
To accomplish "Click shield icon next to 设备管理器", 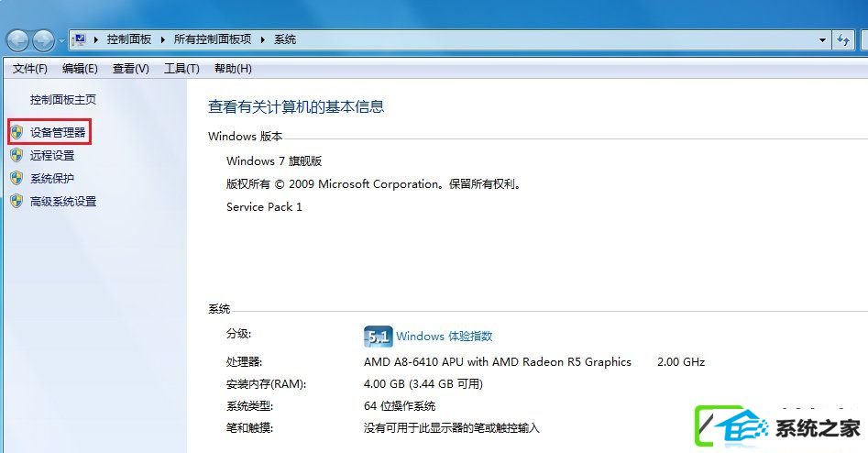I will point(16,132).
